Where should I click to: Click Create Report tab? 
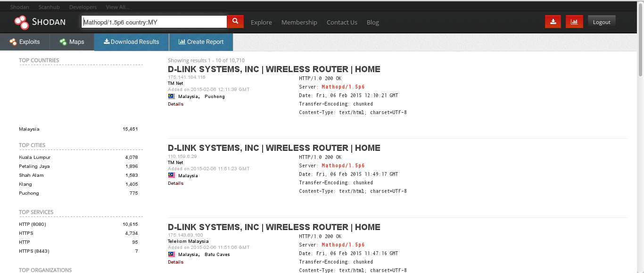(x=201, y=42)
